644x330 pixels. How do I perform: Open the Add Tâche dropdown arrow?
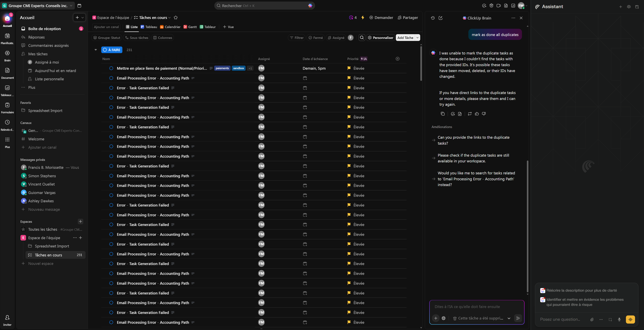[417, 38]
